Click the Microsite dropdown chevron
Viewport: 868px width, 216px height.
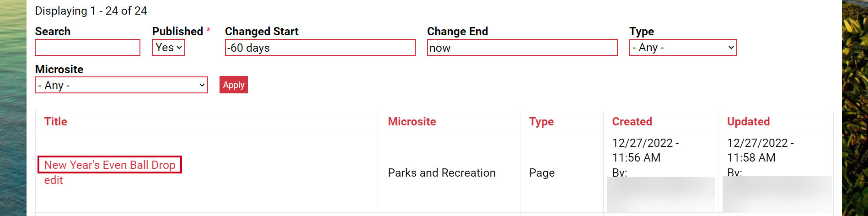pos(202,85)
